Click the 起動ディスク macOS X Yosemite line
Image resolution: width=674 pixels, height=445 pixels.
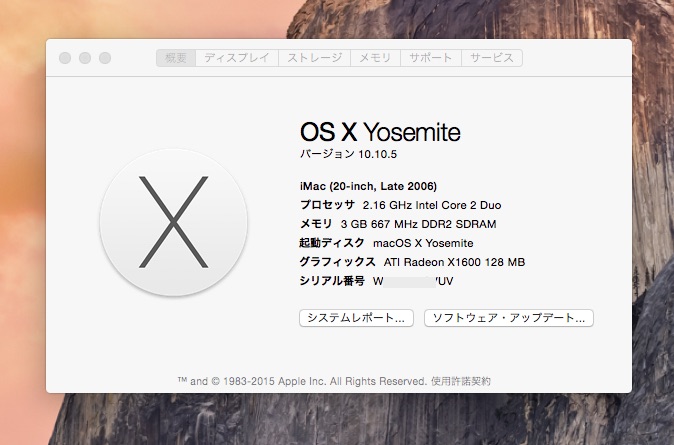pos(387,243)
